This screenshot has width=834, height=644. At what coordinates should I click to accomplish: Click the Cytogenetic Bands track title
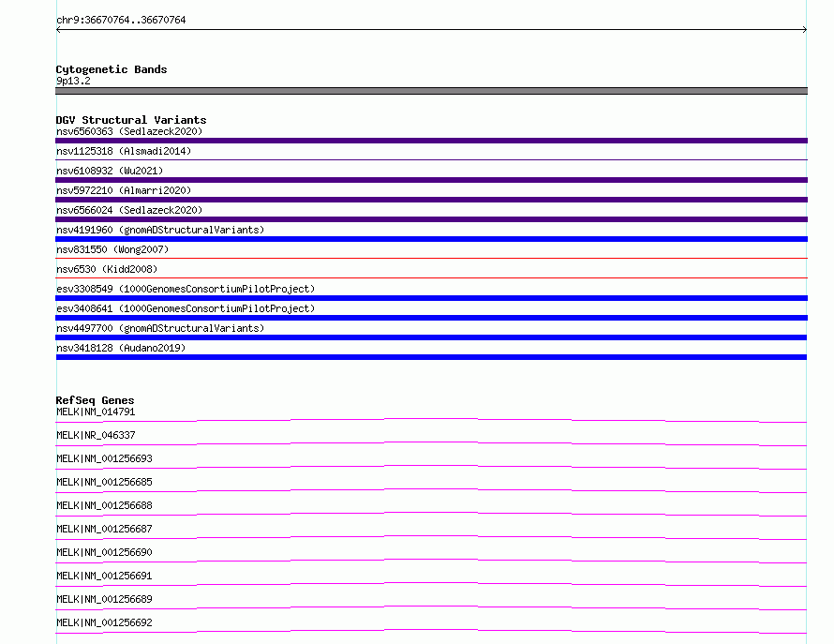click(112, 69)
